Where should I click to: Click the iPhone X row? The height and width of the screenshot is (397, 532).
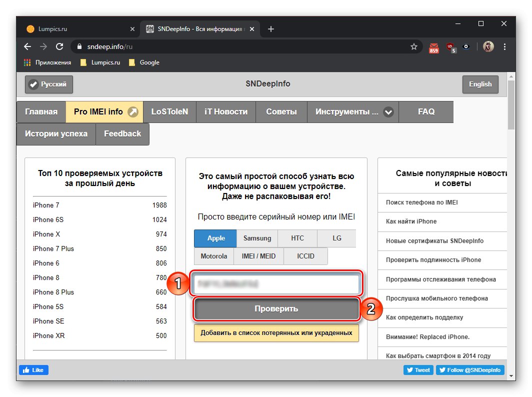click(100, 234)
